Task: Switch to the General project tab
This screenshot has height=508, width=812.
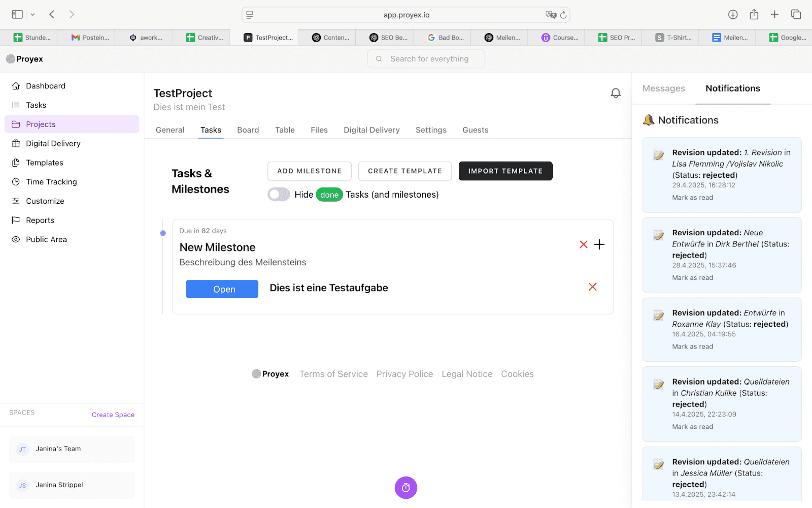Action: tap(170, 130)
